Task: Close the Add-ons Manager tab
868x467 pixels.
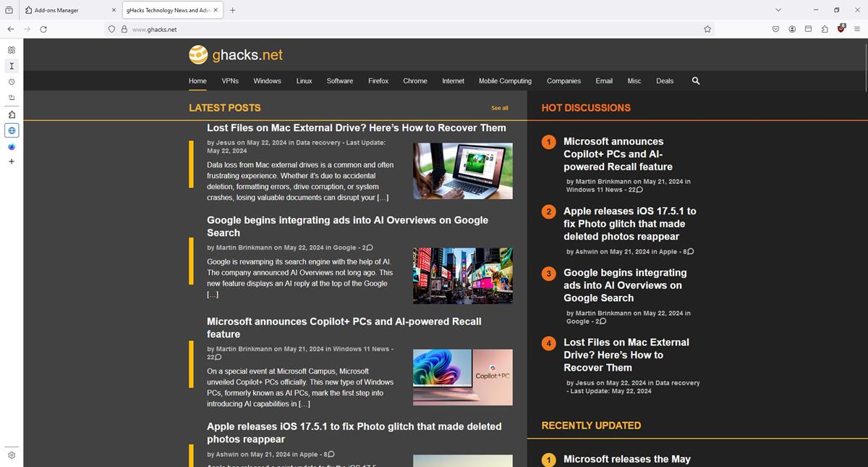Action: pos(114,10)
